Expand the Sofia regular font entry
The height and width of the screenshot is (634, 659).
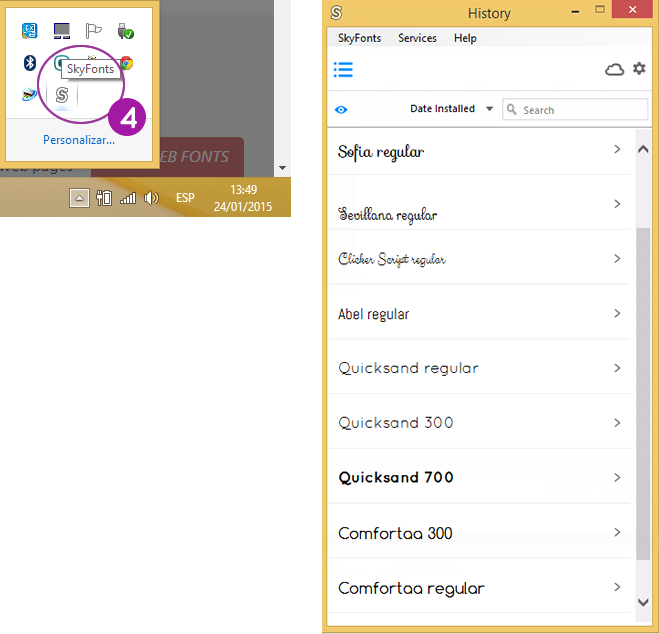[x=617, y=150]
